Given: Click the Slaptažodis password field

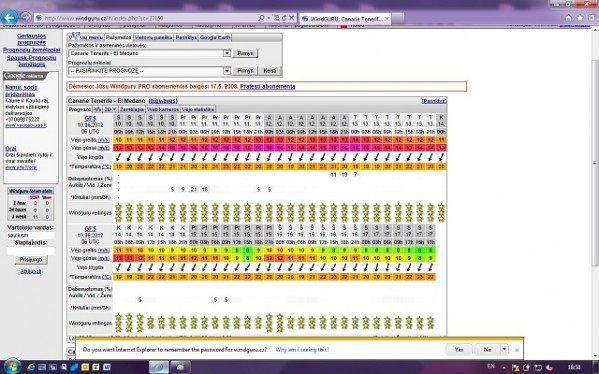Looking at the screenshot, I should (31, 251).
